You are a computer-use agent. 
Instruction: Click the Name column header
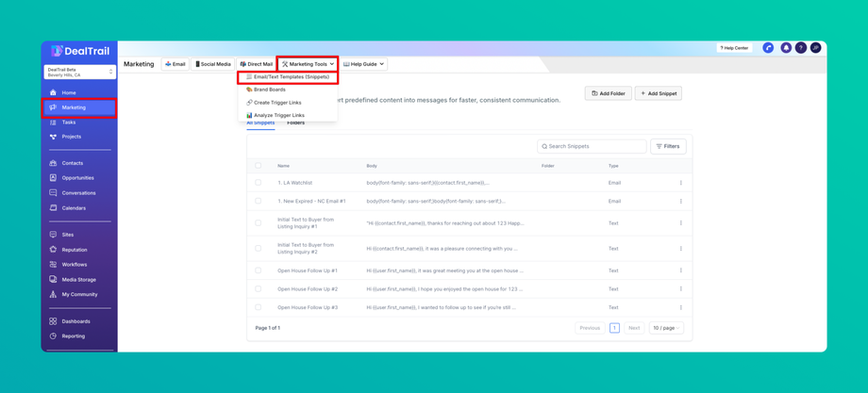(x=283, y=166)
